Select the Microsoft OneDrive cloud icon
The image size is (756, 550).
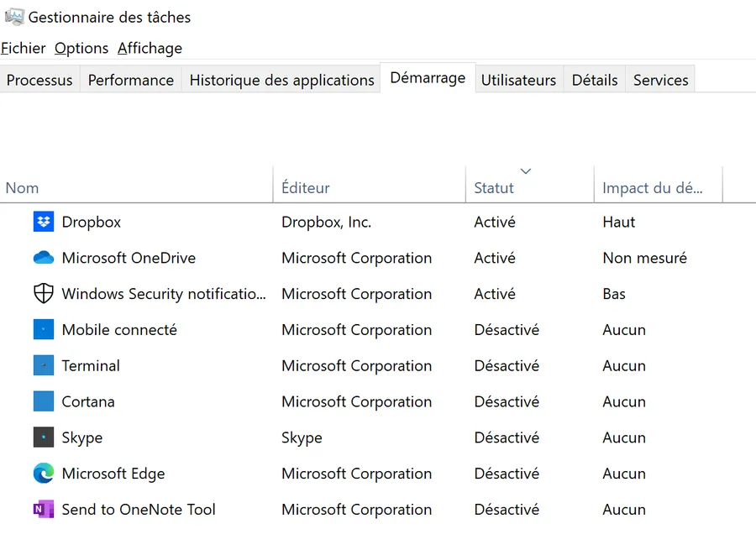(44, 258)
